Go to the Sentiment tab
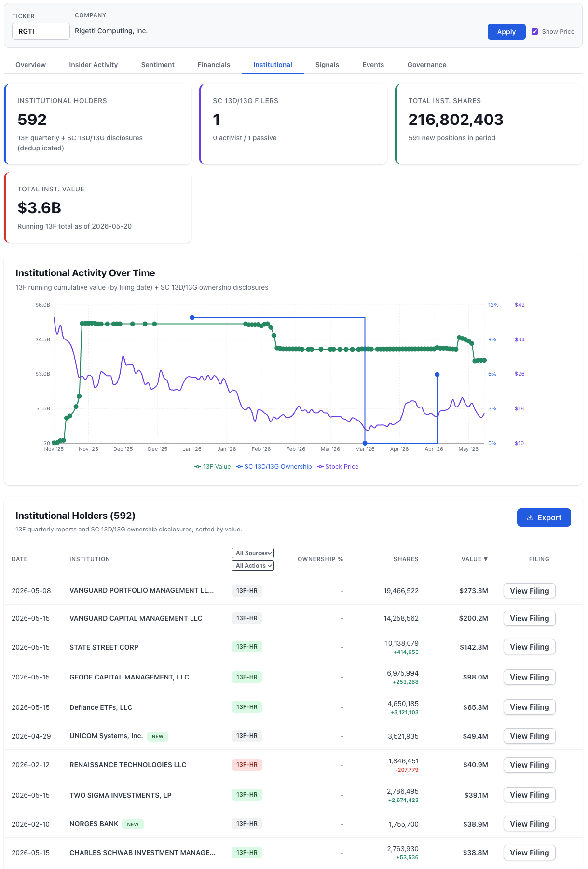The image size is (588, 869). [x=158, y=65]
